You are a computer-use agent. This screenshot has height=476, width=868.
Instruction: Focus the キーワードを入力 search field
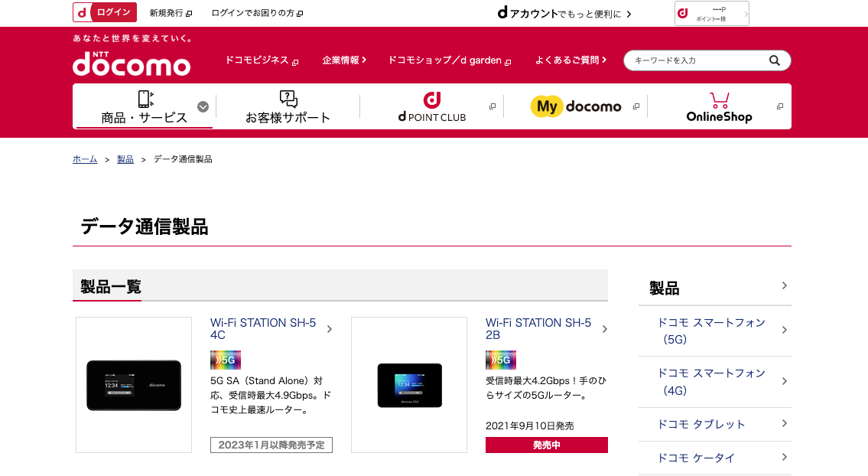point(699,60)
